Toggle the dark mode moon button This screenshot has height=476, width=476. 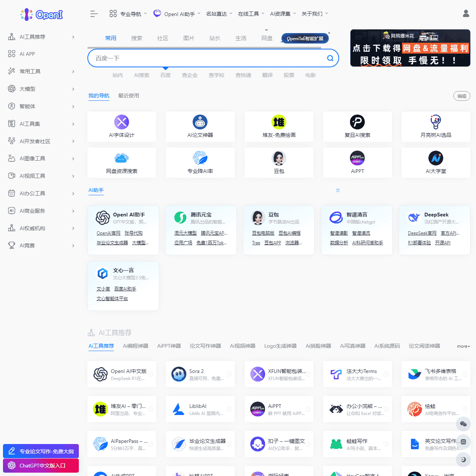coord(463,460)
